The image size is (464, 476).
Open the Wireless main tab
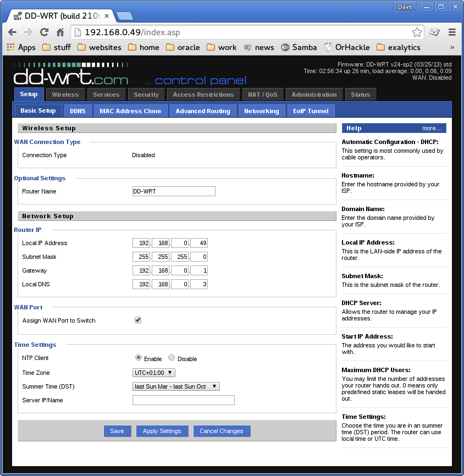click(65, 95)
